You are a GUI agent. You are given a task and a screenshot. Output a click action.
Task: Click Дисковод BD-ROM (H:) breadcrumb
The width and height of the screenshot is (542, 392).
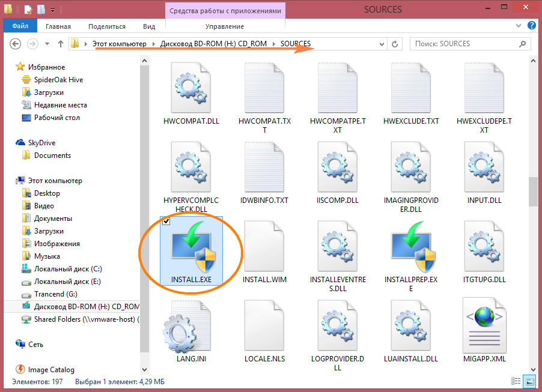(213, 44)
